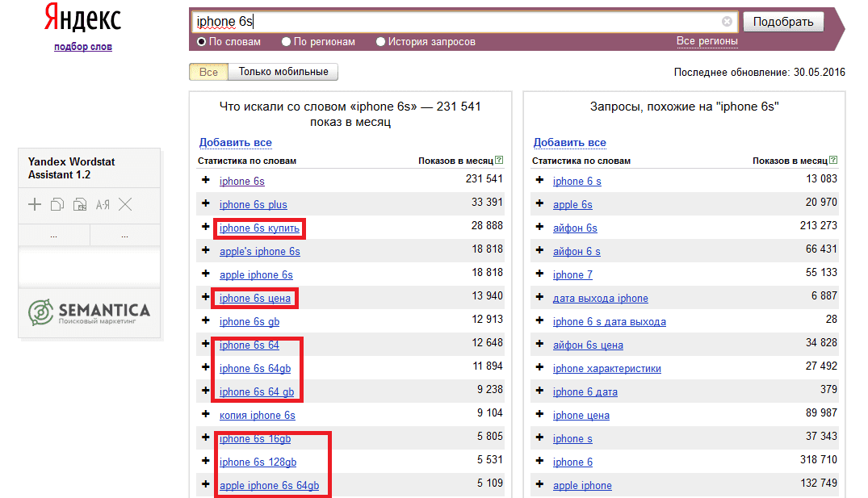Add 'iphone цена' via plus icon
Viewport: 868px width, 498px height.
[539, 414]
